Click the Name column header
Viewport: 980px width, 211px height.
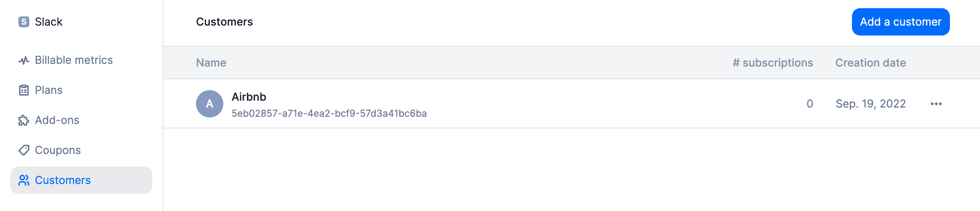tap(211, 63)
